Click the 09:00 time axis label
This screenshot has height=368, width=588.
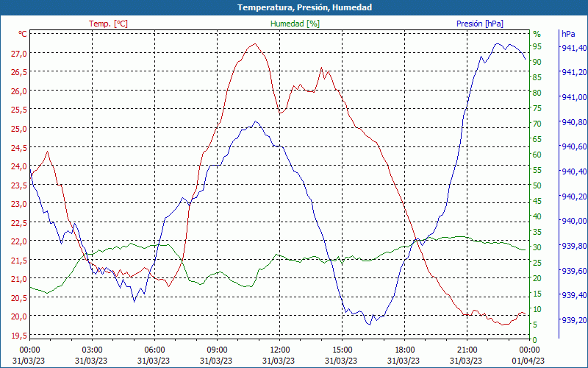coord(216,351)
